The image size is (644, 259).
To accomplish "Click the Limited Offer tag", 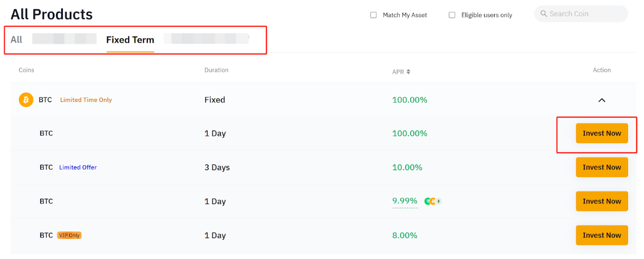I will coord(78,168).
